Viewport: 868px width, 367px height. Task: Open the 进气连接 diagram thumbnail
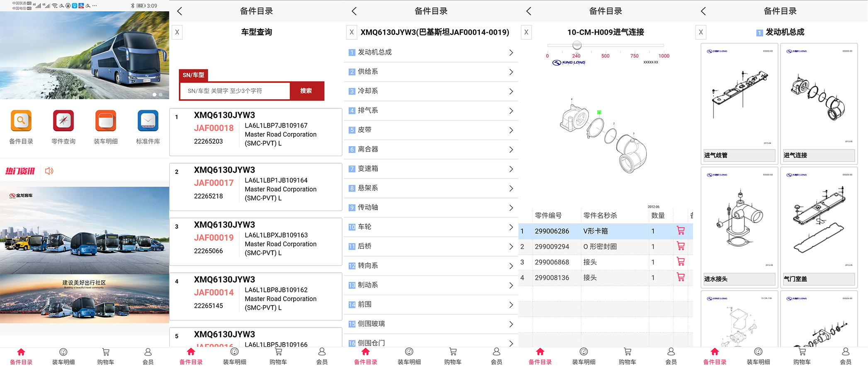pyautogui.click(x=819, y=103)
